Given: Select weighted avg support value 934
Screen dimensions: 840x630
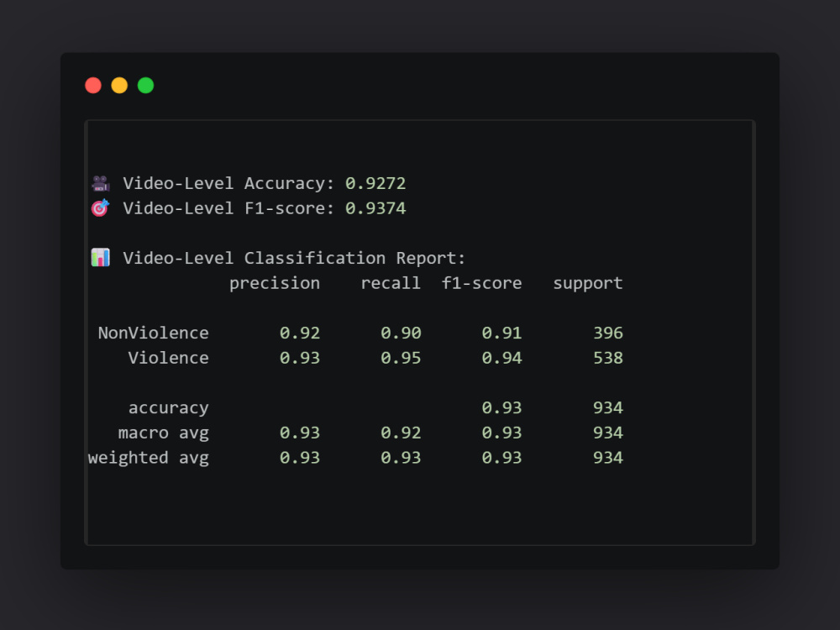Looking at the screenshot, I should 608,458.
